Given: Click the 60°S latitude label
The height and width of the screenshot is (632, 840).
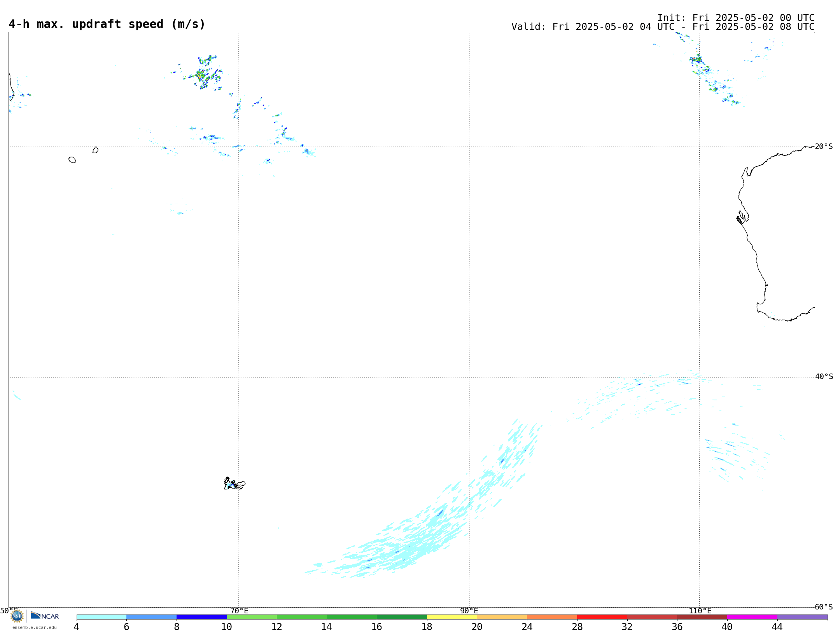Looking at the screenshot, I should coord(824,607).
